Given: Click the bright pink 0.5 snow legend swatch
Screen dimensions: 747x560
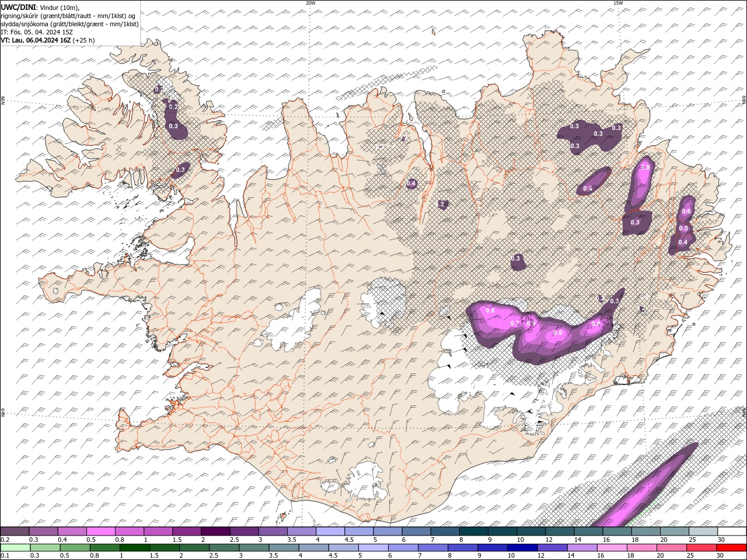Looking at the screenshot, I should point(101,531).
